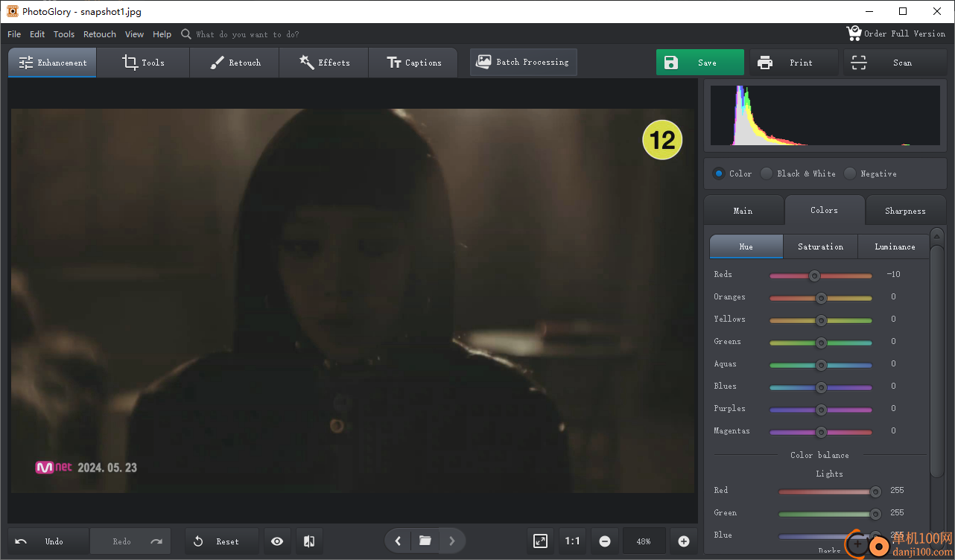Click the PhotoGlory app icon in title bar
Screen dimensions: 955x560
click(13, 11)
